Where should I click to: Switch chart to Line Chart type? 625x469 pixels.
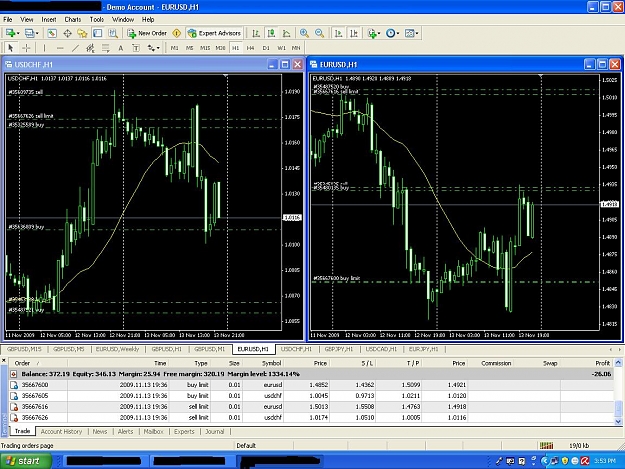point(286,33)
